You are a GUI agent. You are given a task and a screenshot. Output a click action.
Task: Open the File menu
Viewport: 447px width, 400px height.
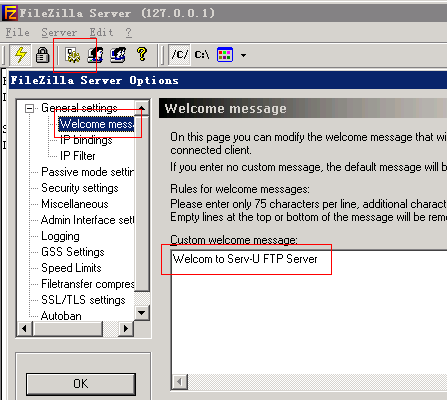17,32
